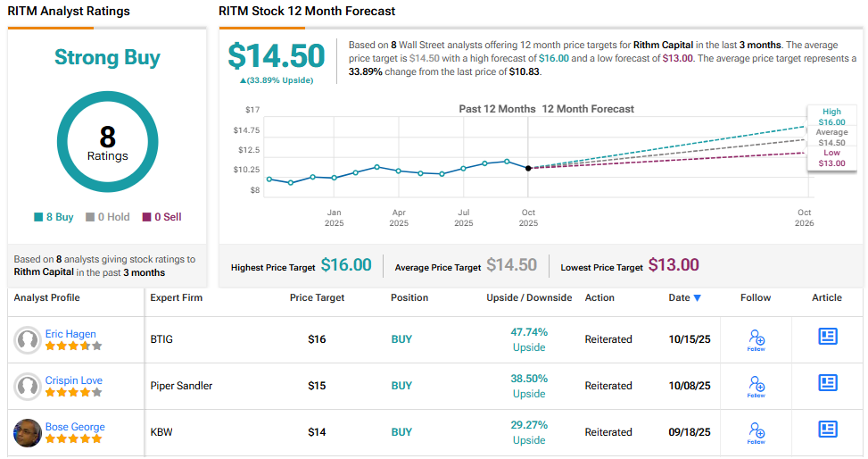This screenshot has height=459, width=868.
Task: Click Eric Hagen's profile avatar
Action: (28, 340)
